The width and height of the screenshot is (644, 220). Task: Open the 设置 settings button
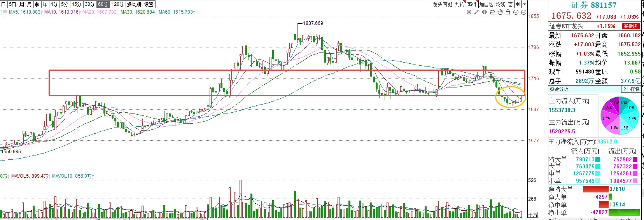pos(149,4)
